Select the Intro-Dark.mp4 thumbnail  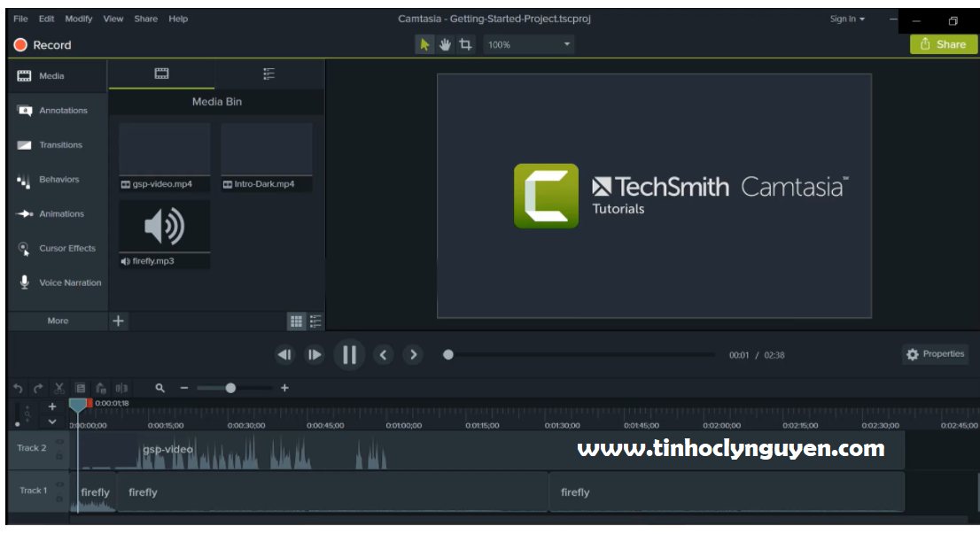click(x=266, y=157)
